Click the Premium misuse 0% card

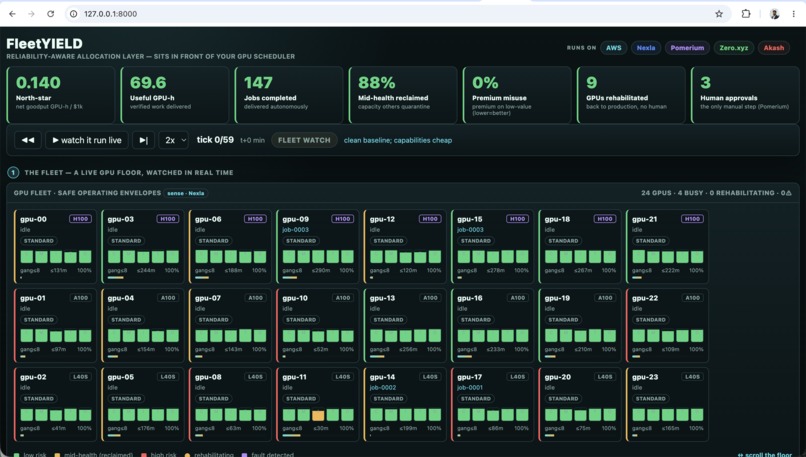(517, 95)
